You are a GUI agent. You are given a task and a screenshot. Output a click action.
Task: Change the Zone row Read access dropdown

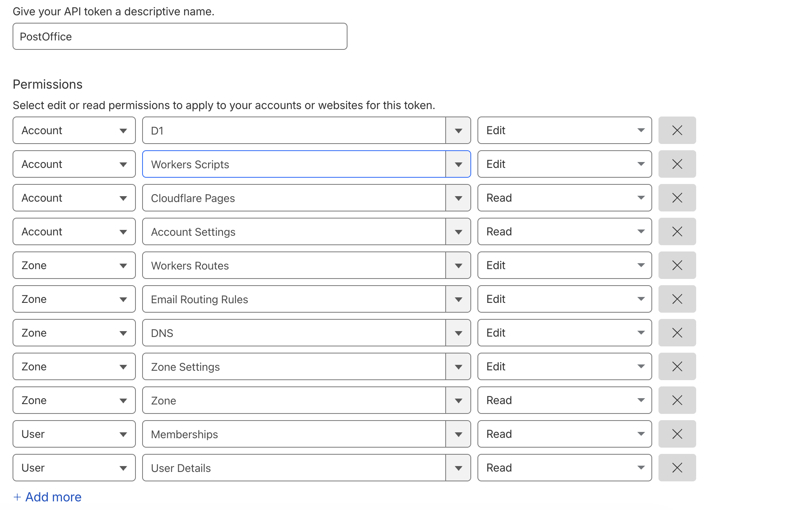click(564, 400)
